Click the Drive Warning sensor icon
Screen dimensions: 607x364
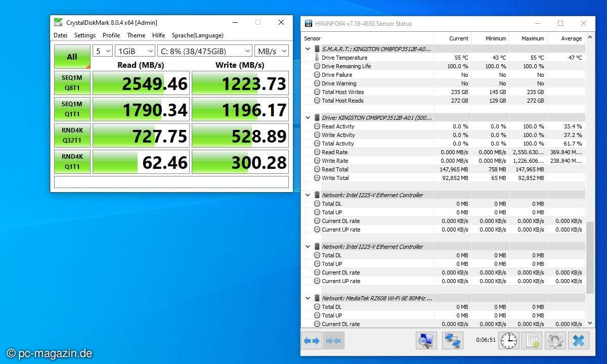tap(317, 83)
